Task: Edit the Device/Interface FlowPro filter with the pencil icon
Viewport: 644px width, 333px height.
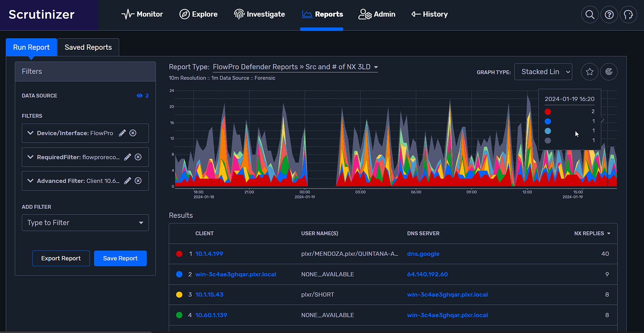Action: (x=122, y=133)
